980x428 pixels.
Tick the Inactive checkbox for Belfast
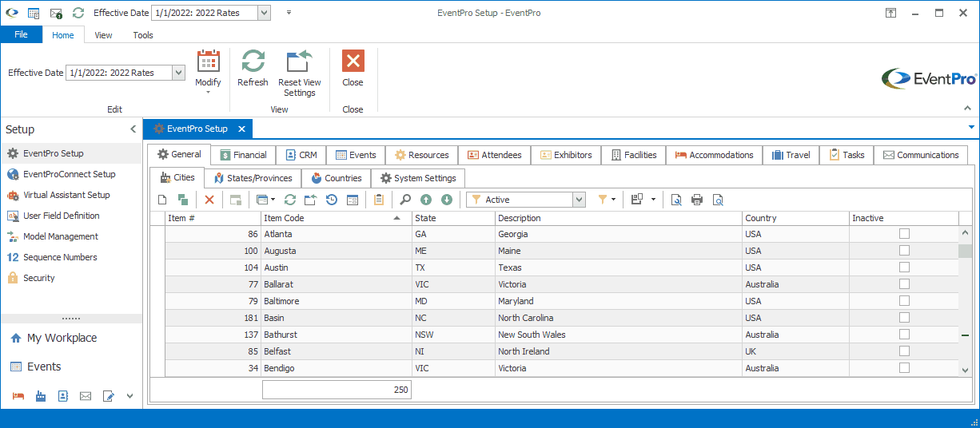(904, 351)
